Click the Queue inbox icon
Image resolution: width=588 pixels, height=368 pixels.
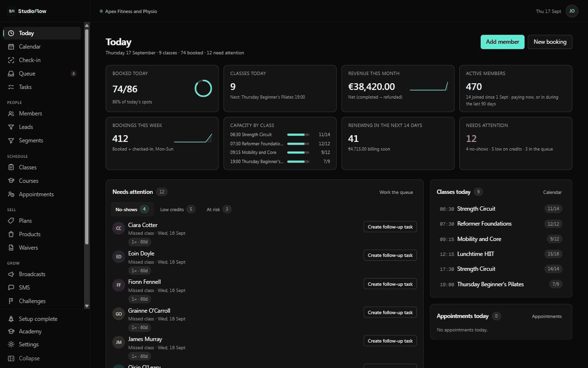point(11,74)
